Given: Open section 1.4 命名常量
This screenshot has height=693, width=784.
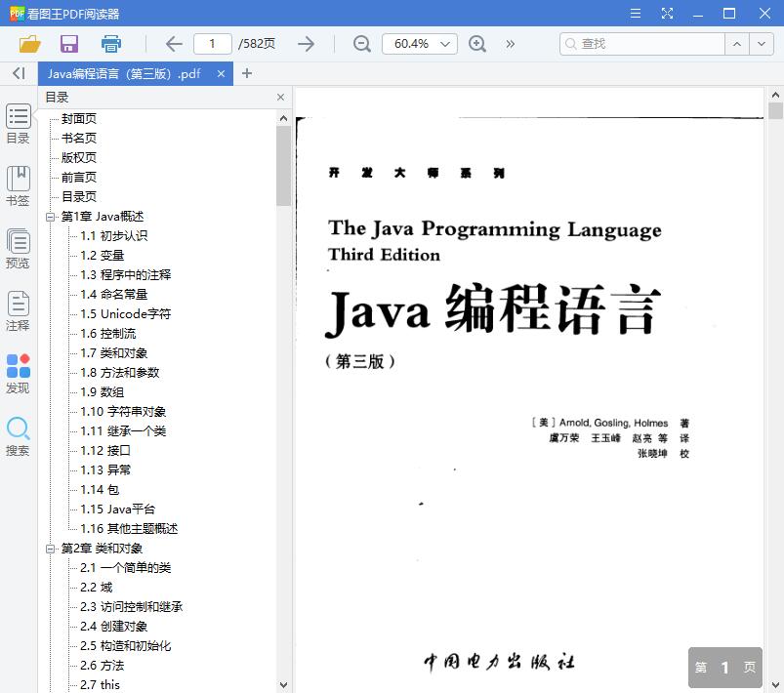Looking at the screenshot, I should (x=113, y=295).
